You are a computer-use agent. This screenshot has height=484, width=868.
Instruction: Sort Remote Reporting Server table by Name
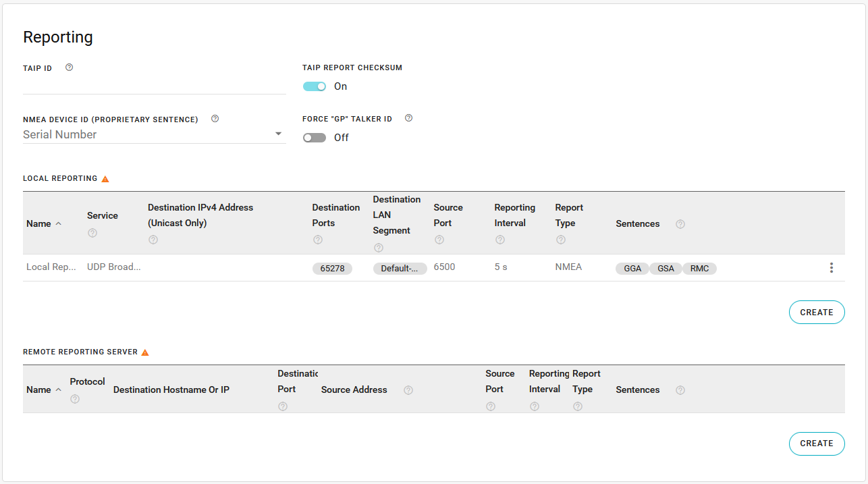[39, 389]
